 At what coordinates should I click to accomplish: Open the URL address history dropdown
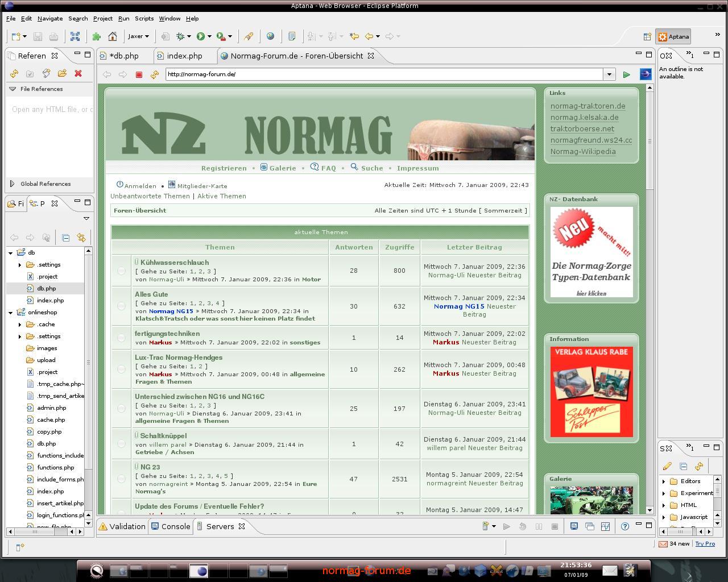coord(610,74)
